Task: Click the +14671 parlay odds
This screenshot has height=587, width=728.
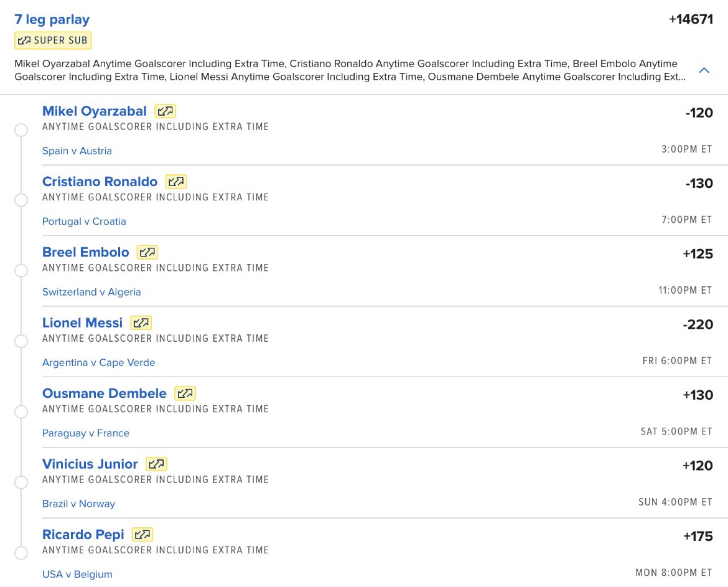Action: click(x=691, y=19)
